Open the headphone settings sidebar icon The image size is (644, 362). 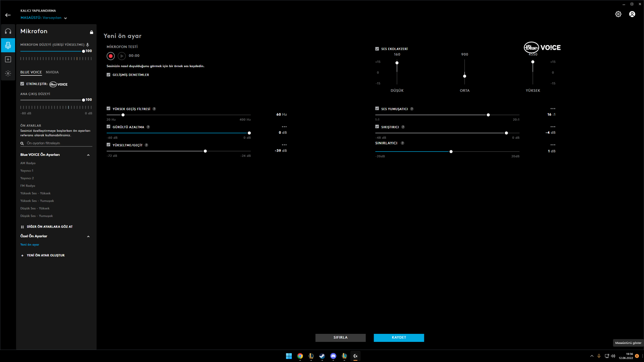[x=8, y=31]
